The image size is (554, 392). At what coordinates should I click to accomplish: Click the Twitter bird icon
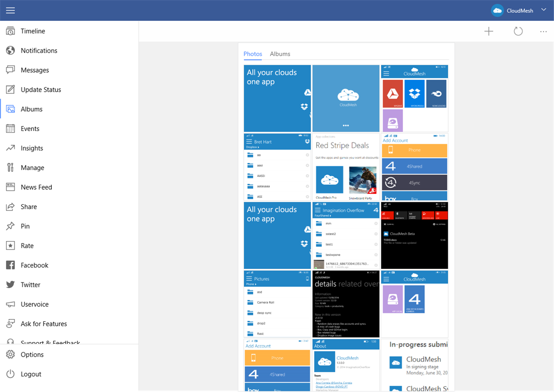click(11, 284)
